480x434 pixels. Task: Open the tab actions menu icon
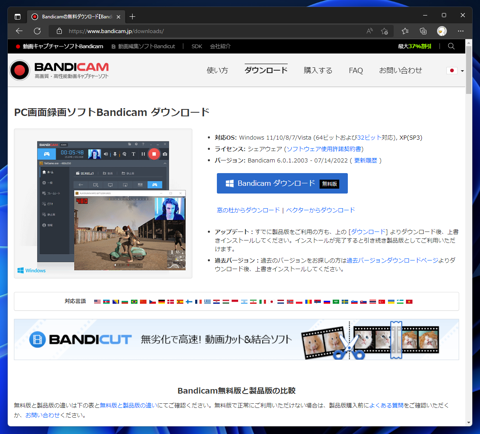18,16
